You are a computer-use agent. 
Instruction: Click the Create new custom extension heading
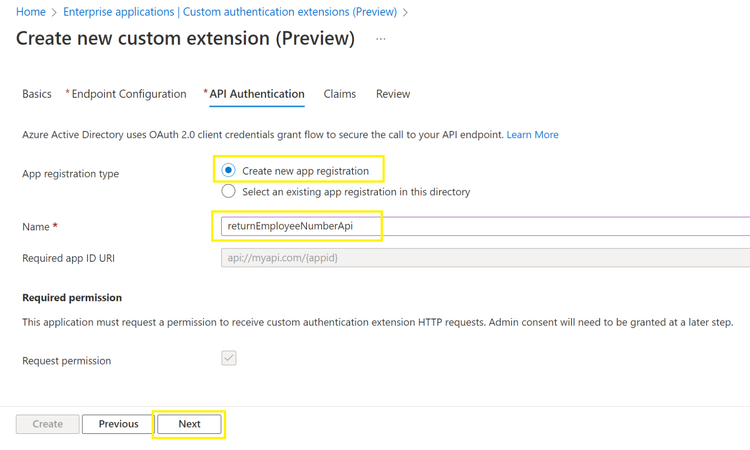186,39
